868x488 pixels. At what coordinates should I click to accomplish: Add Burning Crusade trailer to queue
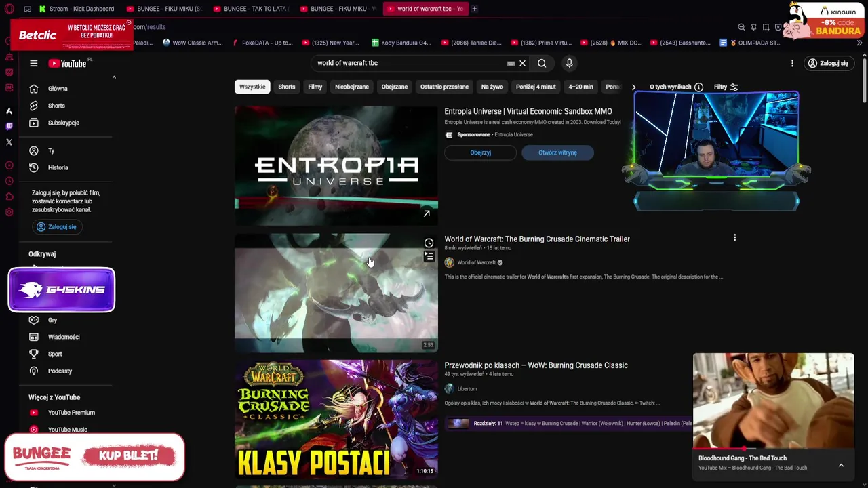click(429, 257)
